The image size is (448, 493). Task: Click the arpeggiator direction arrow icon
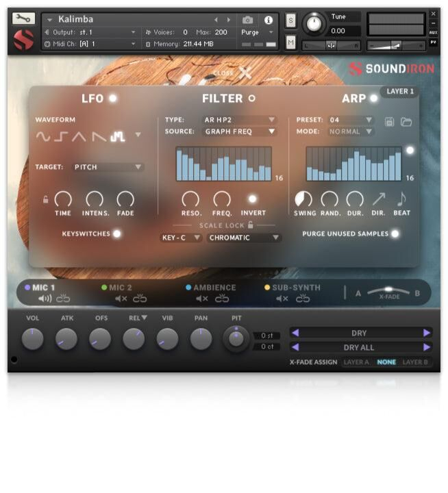tap(378, 199)
